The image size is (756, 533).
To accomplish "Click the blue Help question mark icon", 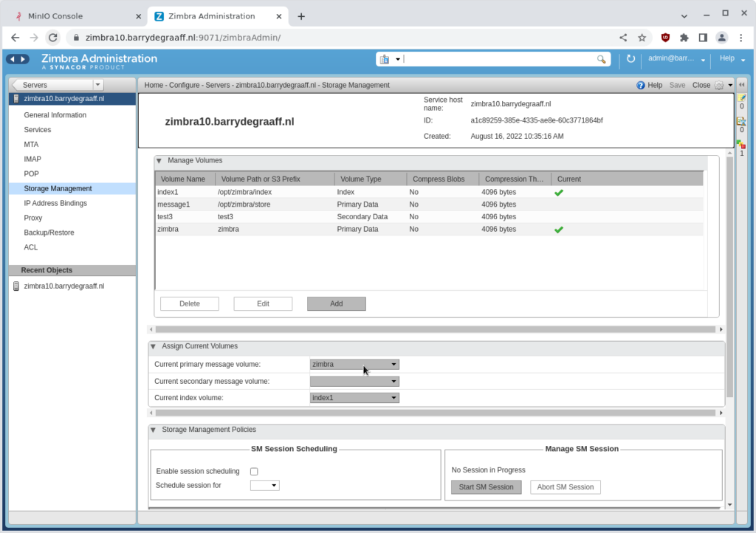I will point(640,86).
